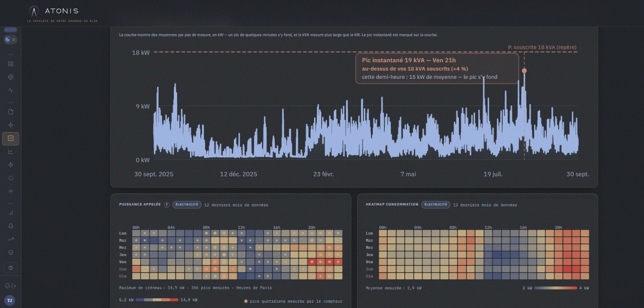Open the gauge speedometer icon in sidebar
Viewport: 644px width, 308px height.
point(11,191)
